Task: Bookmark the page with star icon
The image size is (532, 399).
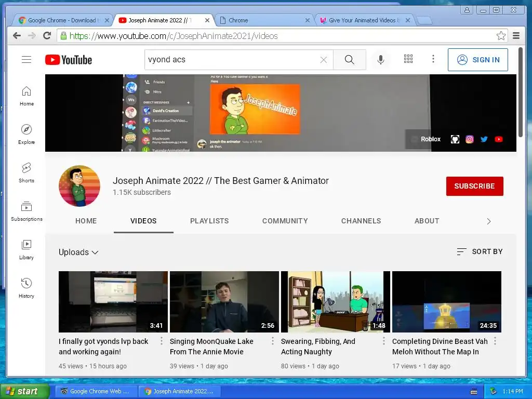Action: coord(501,36)
